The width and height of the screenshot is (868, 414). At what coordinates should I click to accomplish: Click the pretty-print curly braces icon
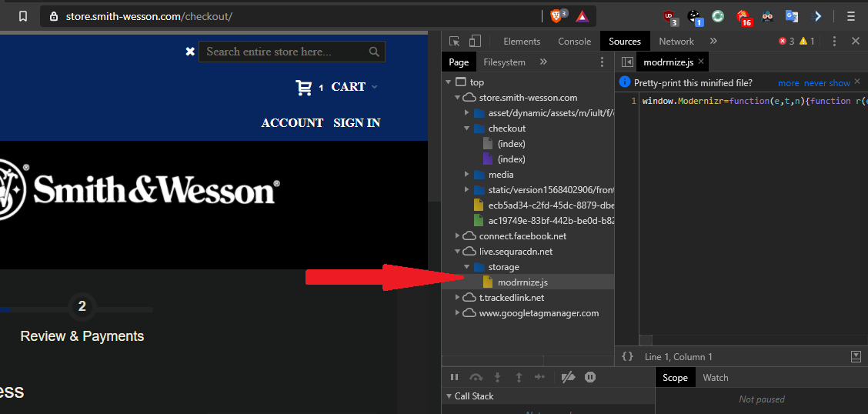tap(627, 357)
